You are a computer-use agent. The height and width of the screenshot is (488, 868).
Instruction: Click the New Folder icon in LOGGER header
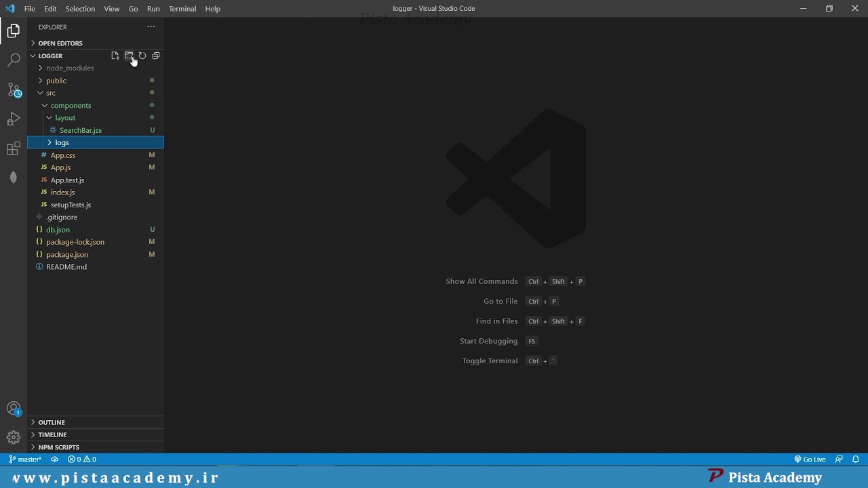pos(129,56)
